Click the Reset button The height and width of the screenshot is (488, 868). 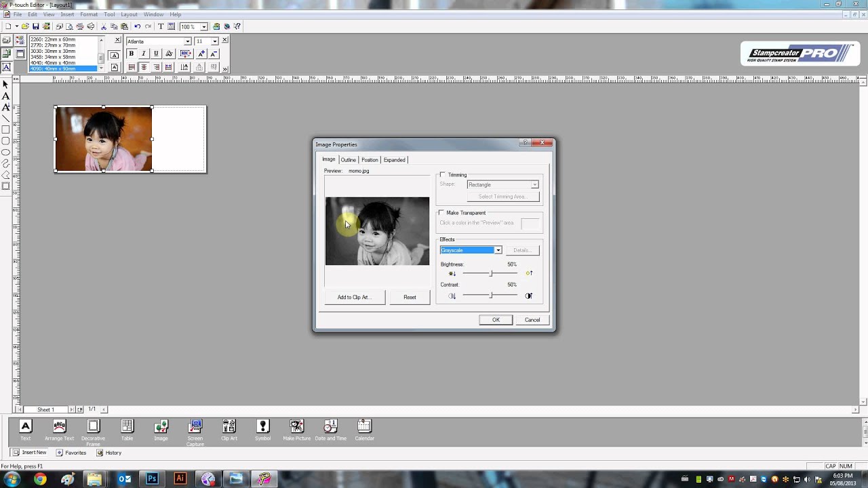click(410, 297)
